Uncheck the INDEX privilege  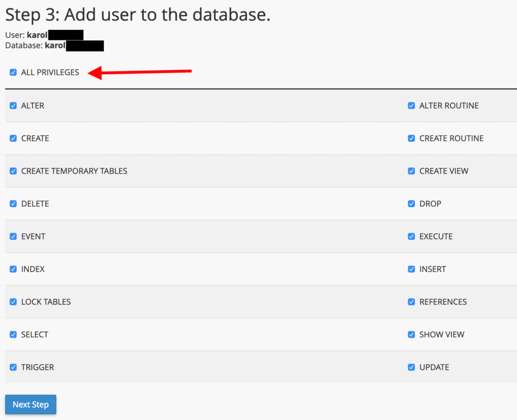(13, 269)
